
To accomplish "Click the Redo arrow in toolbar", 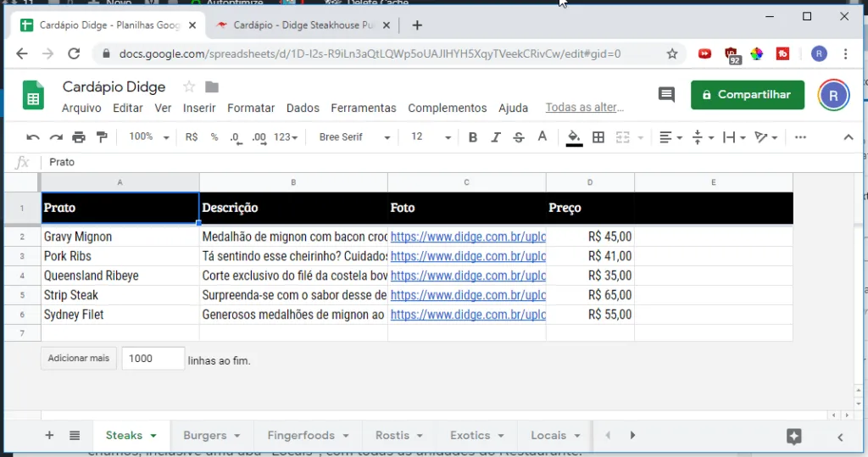I will [56, 137].
